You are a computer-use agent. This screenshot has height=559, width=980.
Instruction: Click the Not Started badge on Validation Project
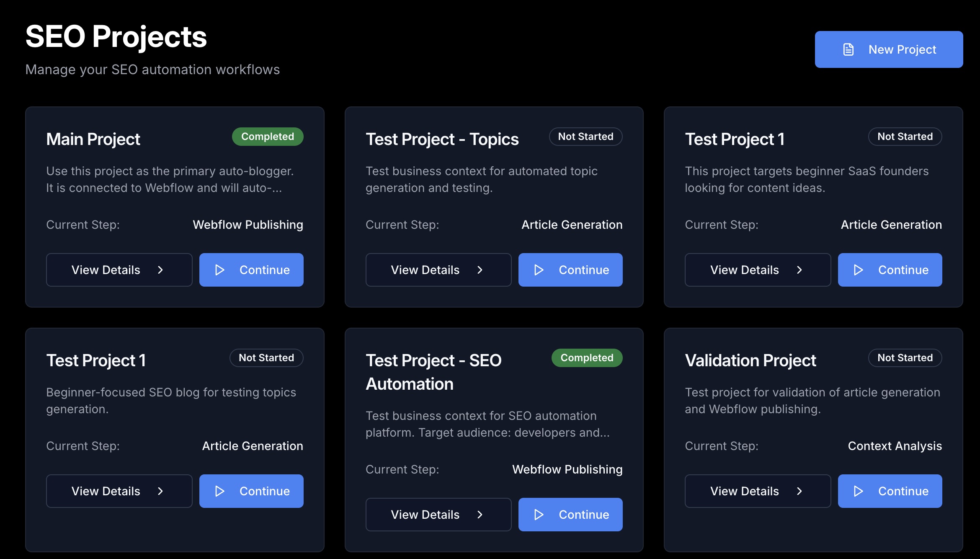coord(905,358)
